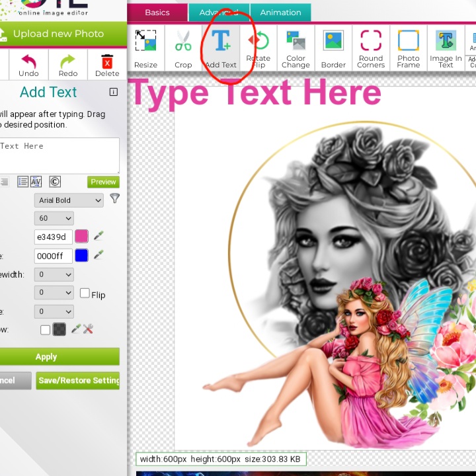The height and width of the screenshot is (476, 476).
Task: Click the letter spacing AV icon
Action: point(36,182)
